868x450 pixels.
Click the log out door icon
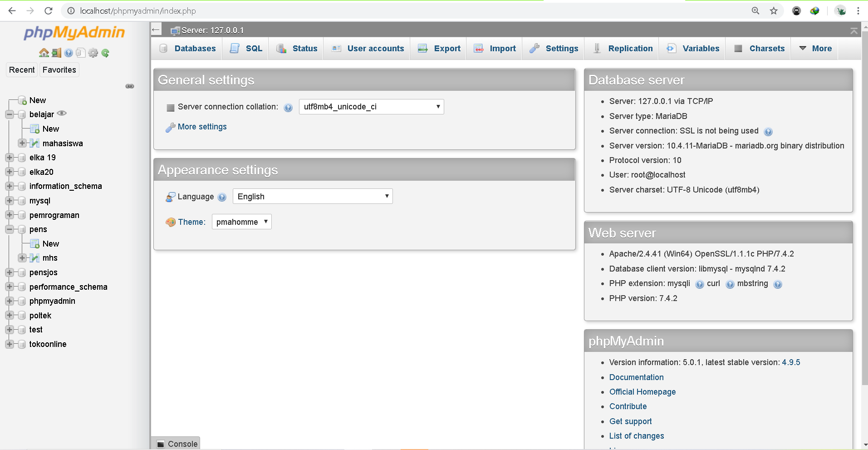coord(56,53)
